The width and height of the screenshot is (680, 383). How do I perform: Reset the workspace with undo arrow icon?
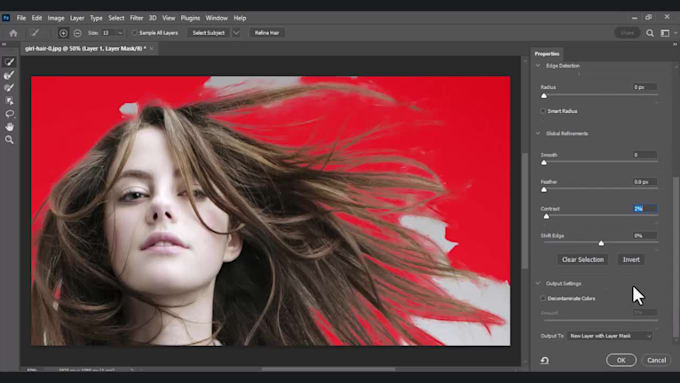click(x=545, y=360)
